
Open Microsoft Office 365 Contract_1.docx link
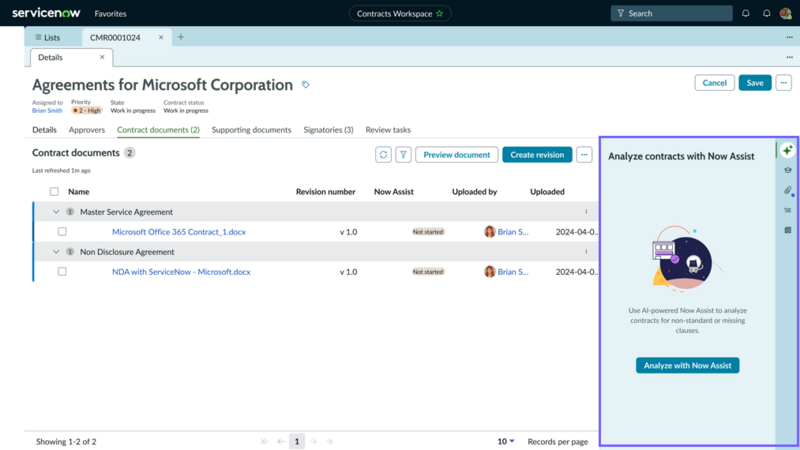click(179, 232)
